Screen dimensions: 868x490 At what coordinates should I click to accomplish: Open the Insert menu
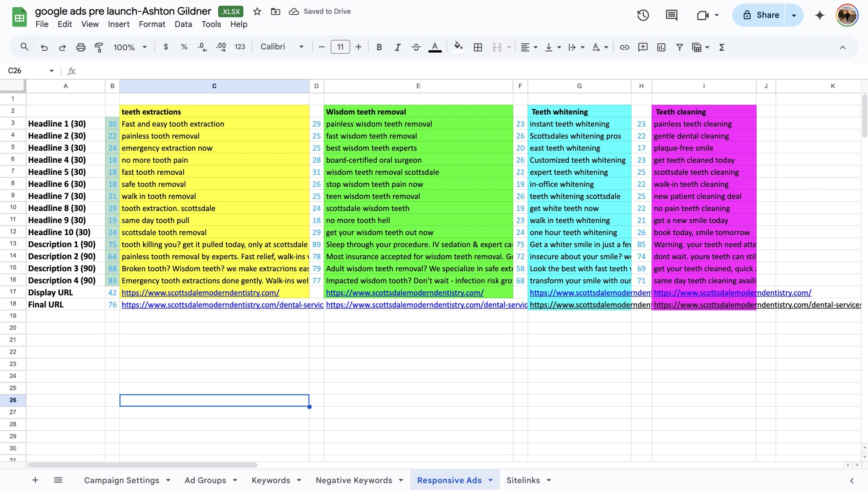tap(119, 24)
